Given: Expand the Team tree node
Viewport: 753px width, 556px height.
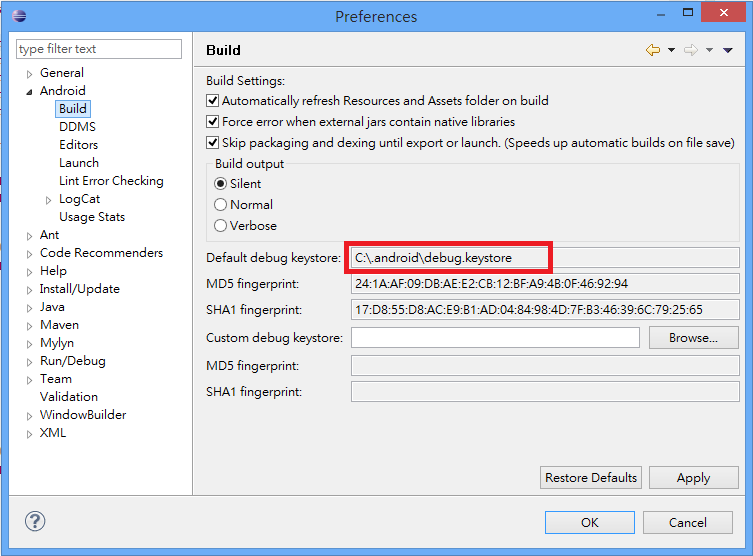Looking at the screenshot, I should pyautogui.click(x=29, y=380).
